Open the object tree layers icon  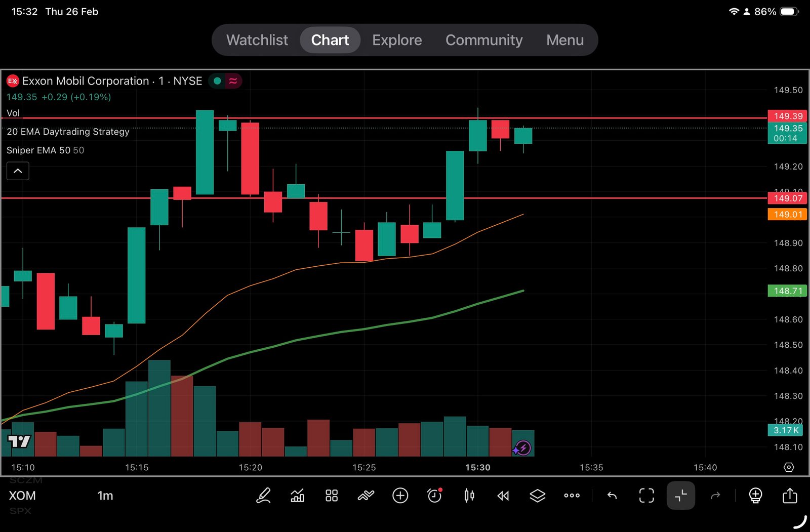(x=537, y=496)
